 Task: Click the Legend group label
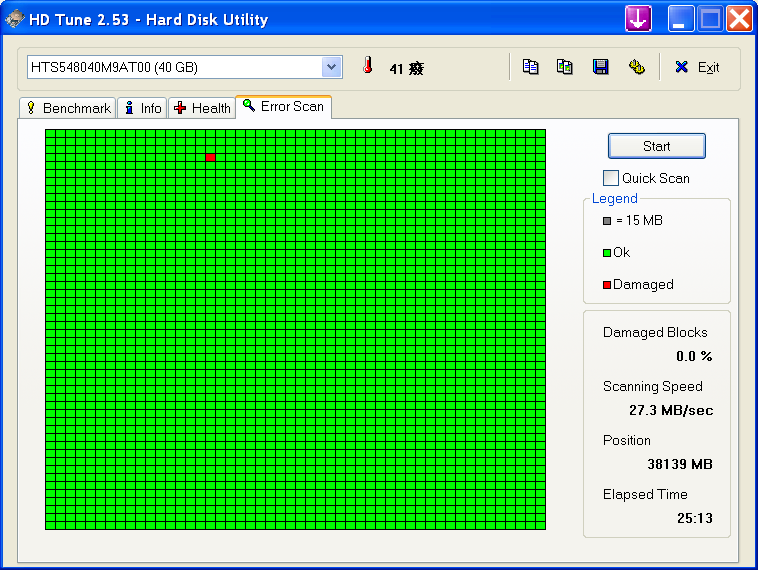[x=614, y=198]
